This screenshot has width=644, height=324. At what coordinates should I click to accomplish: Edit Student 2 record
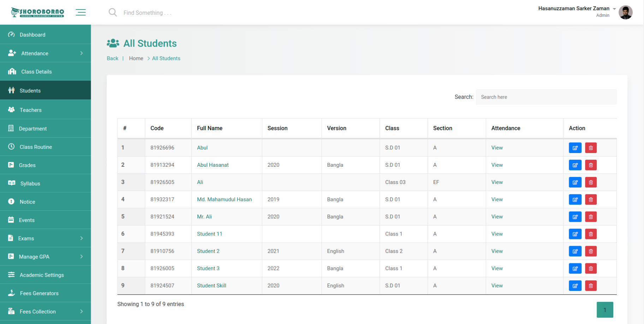click(575, 251)
